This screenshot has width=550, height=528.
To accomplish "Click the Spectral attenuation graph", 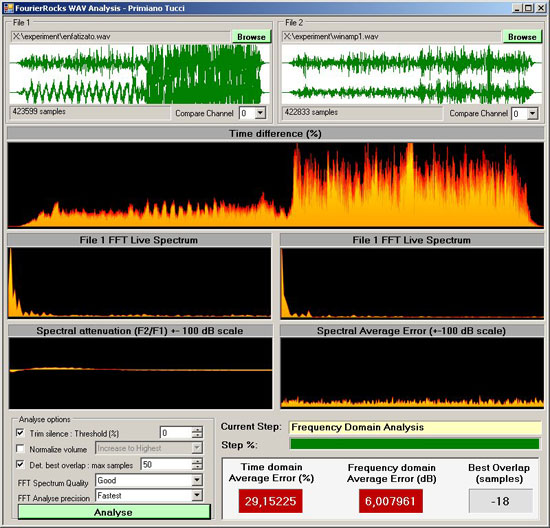I will click(140, 373).
